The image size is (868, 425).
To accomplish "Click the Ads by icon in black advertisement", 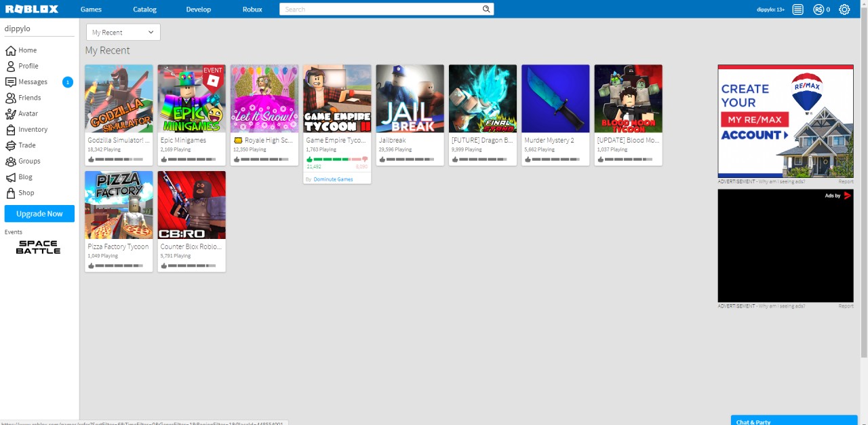I will (x=847, y=196).
